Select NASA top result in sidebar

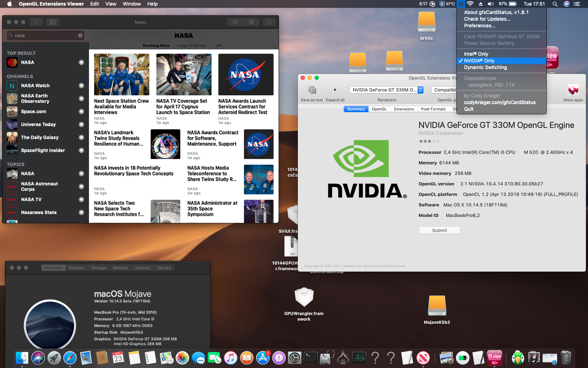45,62
